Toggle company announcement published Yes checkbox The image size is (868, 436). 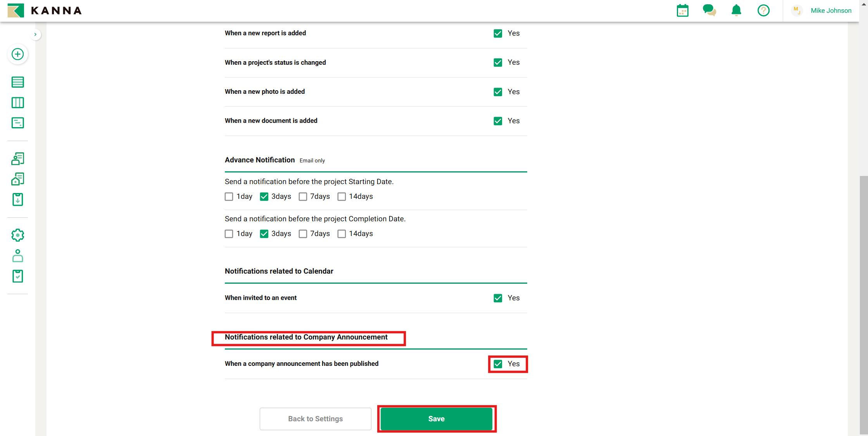pyautogui.click(x=498, y=364)
